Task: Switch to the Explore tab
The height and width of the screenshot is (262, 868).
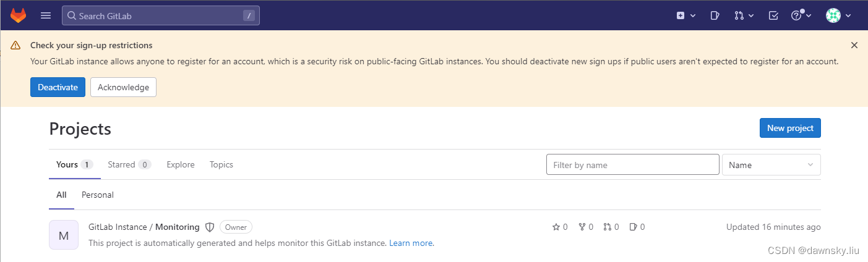Action: click(181, 164)
